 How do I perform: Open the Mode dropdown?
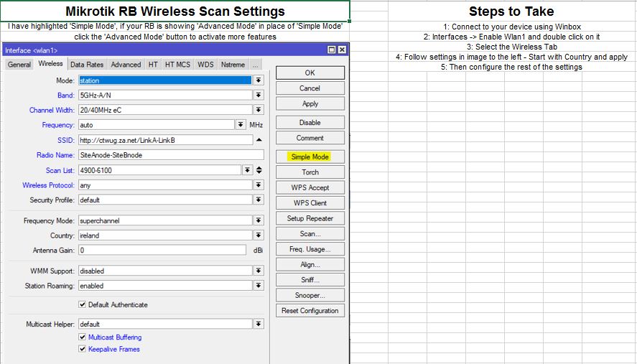tap(259, 80)
